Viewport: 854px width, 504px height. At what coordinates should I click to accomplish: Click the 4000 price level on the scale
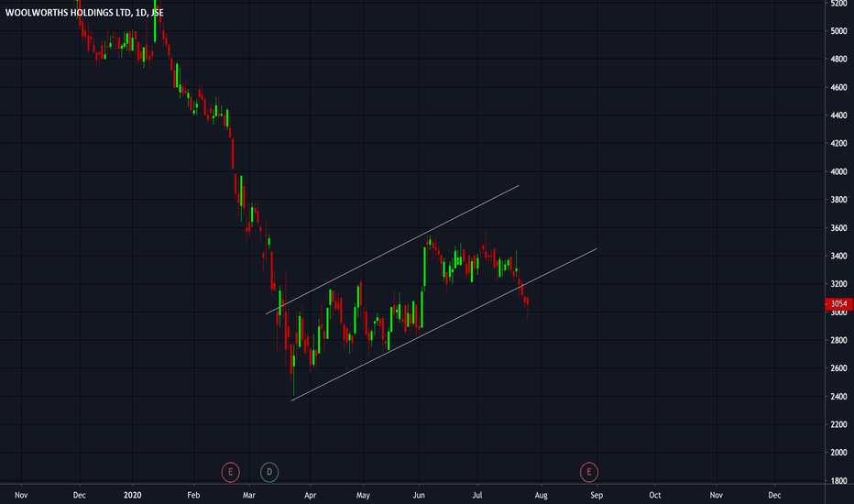838,171
